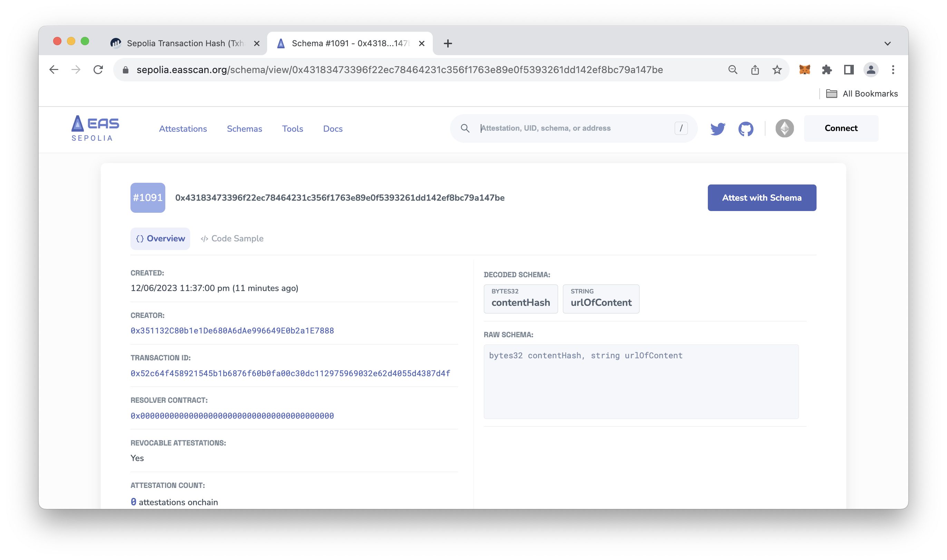
Task: Click the lock icon in the address bar
Action: pos(126,70)
